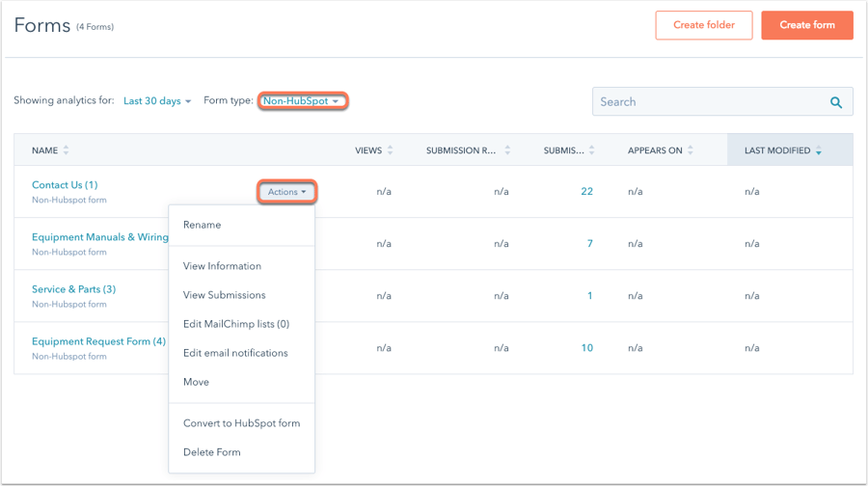Sort by NAME column arrows
Image resolution: width=868 pixels, height=486 pixels.
point(66,150)
